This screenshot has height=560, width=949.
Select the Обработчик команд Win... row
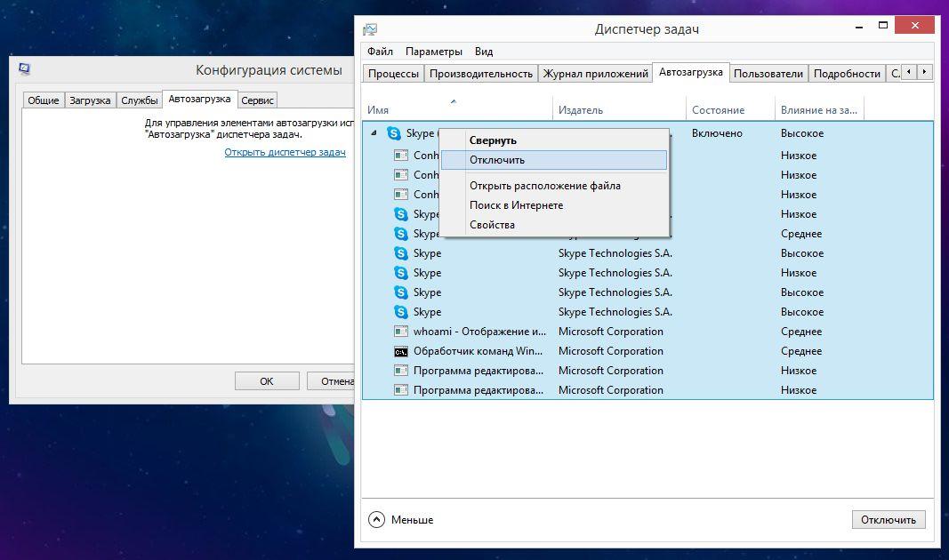point(647,351)
